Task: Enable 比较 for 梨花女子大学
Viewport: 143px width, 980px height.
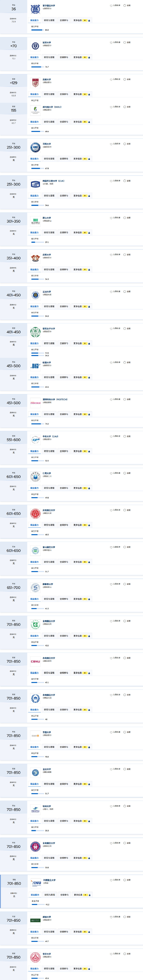Action: coord(125,329)
